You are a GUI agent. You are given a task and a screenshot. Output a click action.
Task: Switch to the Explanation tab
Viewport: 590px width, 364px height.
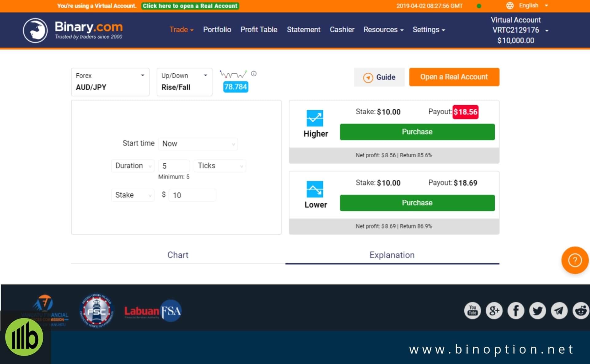(x=392, y=255)
